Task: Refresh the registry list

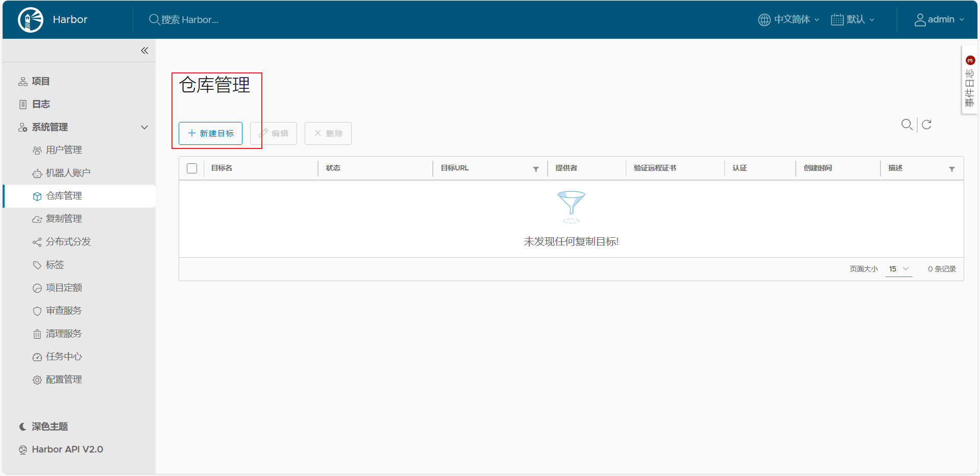Action: tap(926, 124)
